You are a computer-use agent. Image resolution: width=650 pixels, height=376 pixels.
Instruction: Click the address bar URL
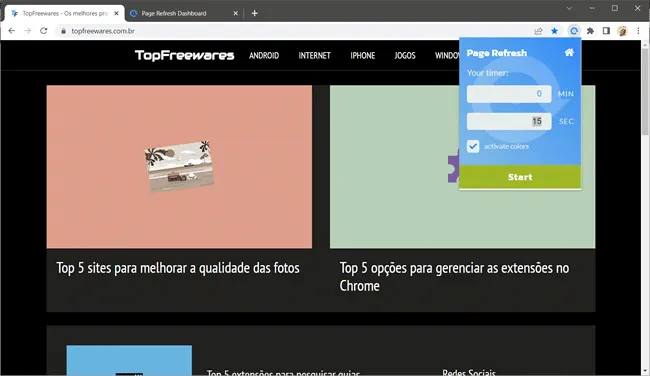click(x=103, y=31)
